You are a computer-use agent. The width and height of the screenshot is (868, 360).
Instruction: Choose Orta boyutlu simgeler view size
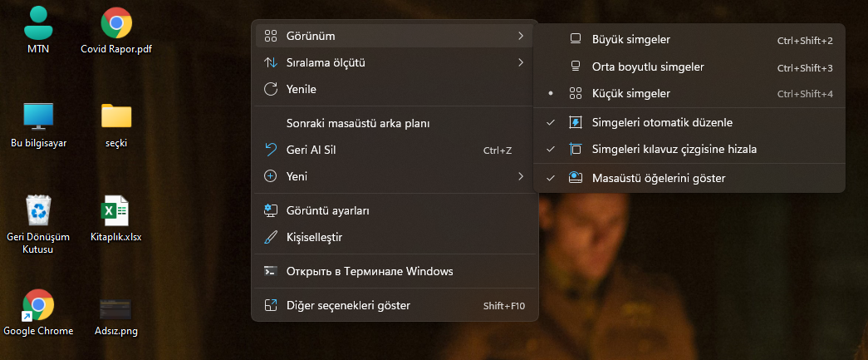tap(689, 67)
